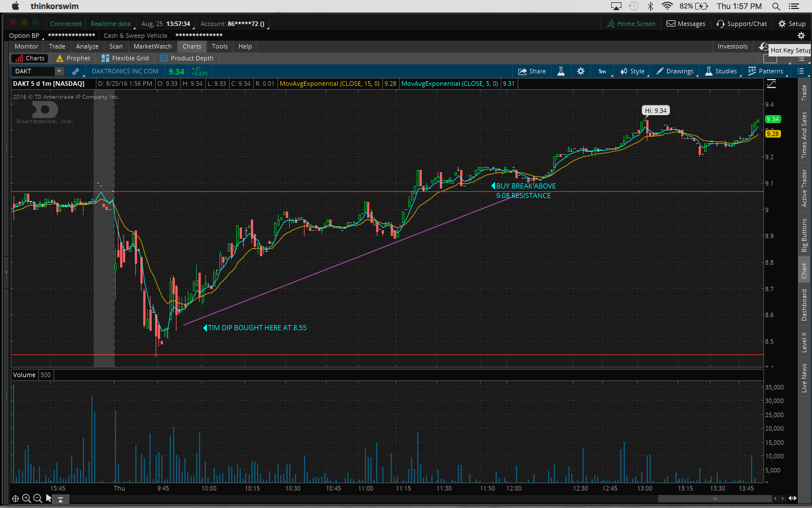Open chart settings gear icon
This screenshot has width=812, height=508.
581,72
